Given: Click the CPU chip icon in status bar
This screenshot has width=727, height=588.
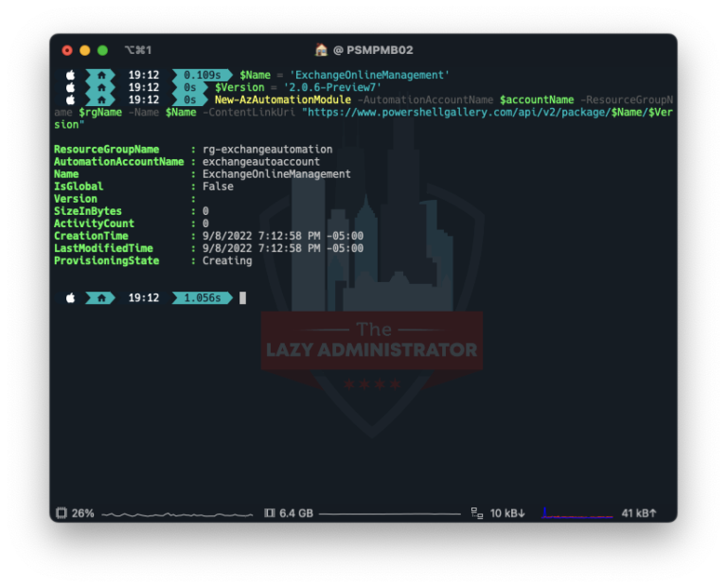Looking at the screenshot, I should pos(62,513).
